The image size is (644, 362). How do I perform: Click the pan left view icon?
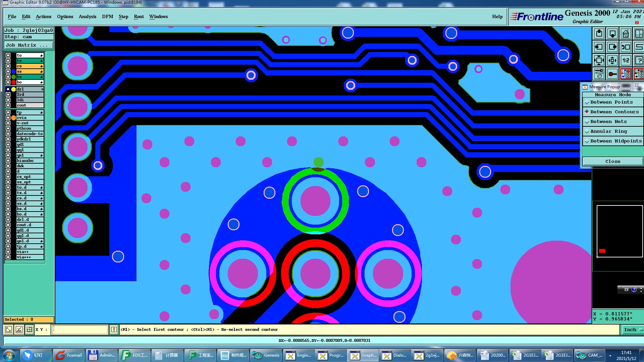(x=599, y=47)
